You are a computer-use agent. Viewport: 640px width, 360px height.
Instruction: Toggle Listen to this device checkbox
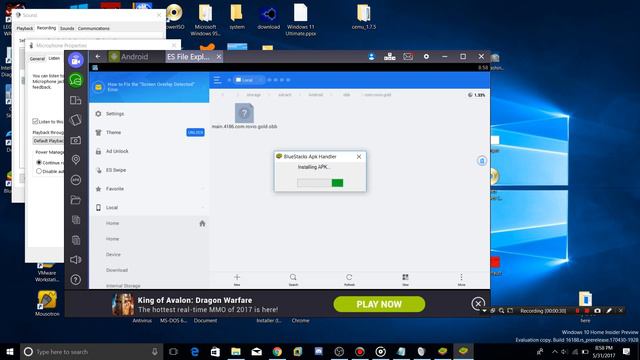35,121
